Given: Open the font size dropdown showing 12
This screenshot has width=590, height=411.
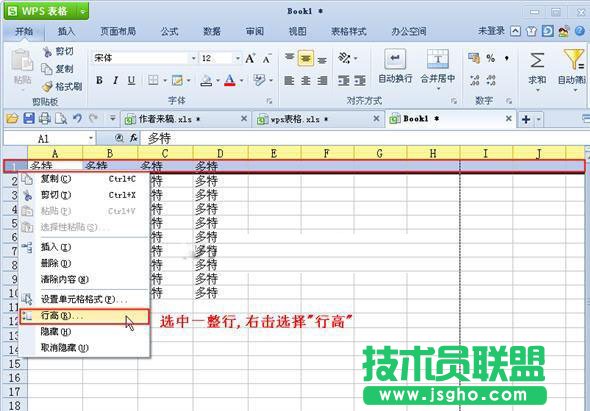Looking at the screenshot, I should 238,58.
